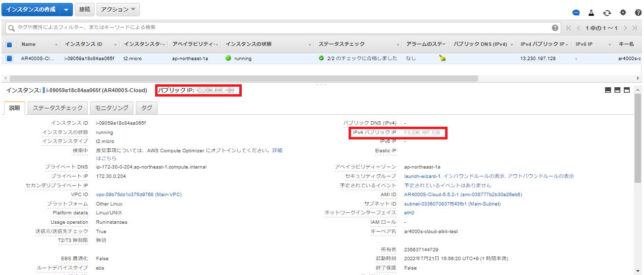The width and height of the screenshot is (644, 275).
Task: Open the feedback chat bubble icon
Action: pyautogui.click(x=576, y=13)
